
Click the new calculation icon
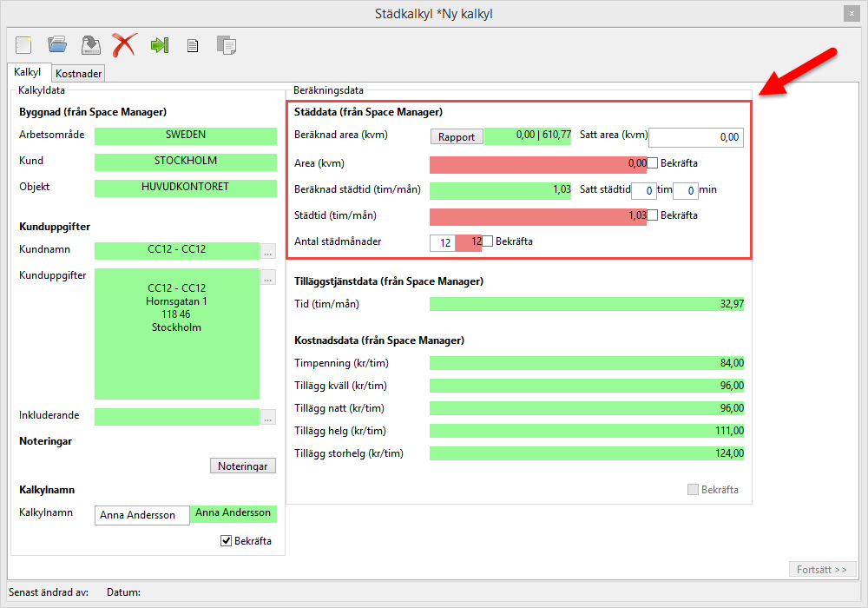(24, 44)
